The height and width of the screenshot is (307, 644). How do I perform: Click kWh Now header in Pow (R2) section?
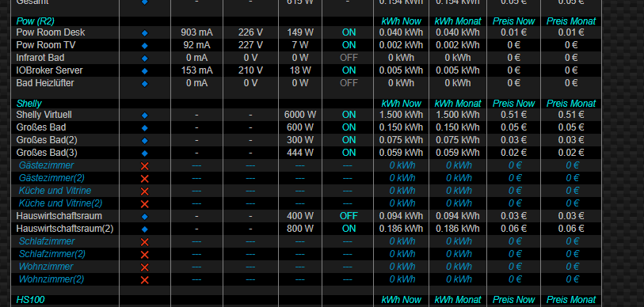pos(401,21)
